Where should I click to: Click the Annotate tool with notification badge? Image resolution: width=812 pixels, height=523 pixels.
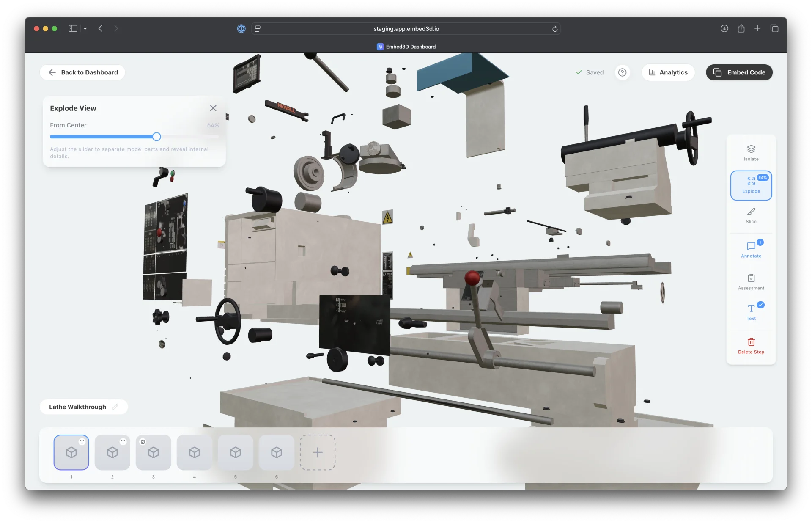pos(751,249)
